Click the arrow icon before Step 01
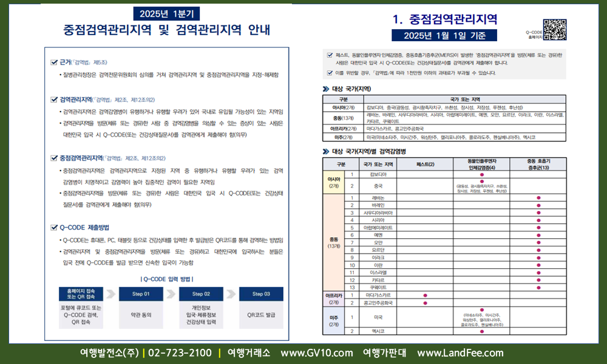Image resolution: width=607 pixels, height=364 pixels. [111, 294]
